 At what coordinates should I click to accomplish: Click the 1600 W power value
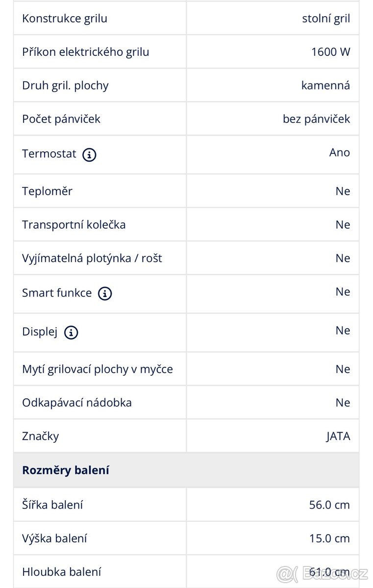[331, 51]
